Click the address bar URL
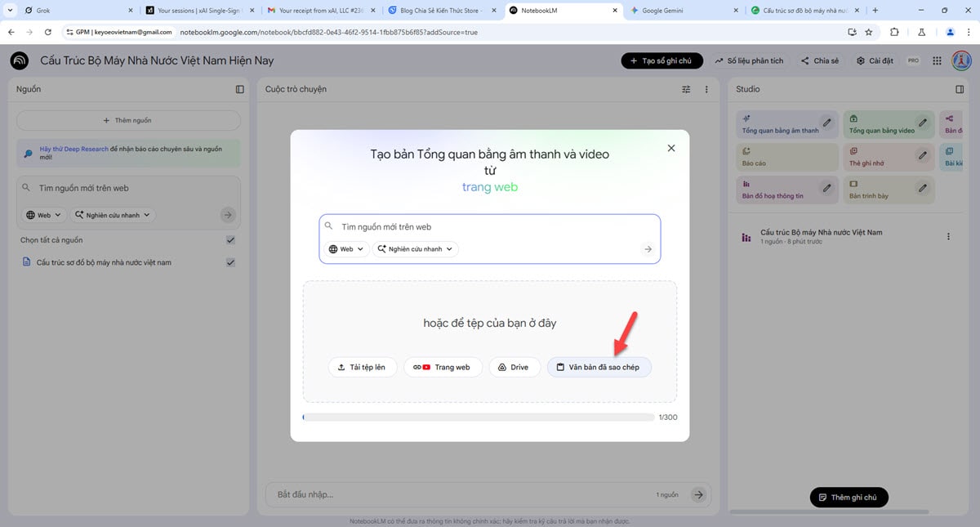980x527 pixels. 328,32
